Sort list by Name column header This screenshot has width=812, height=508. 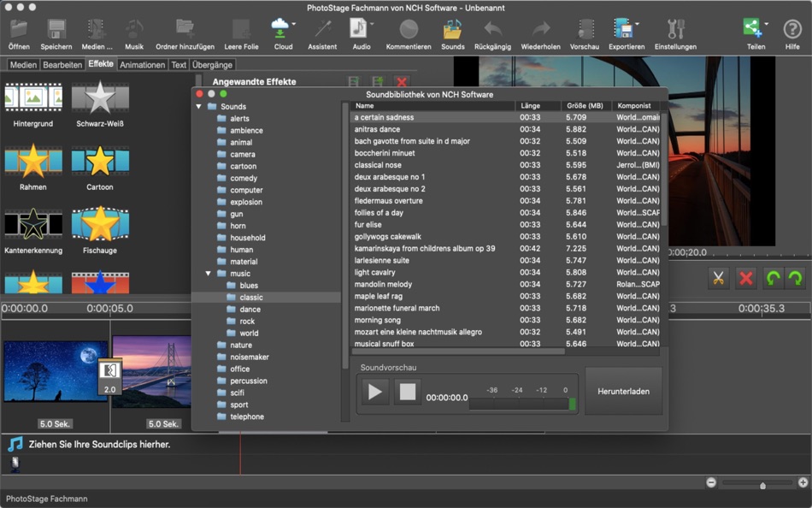coord(433,105)
